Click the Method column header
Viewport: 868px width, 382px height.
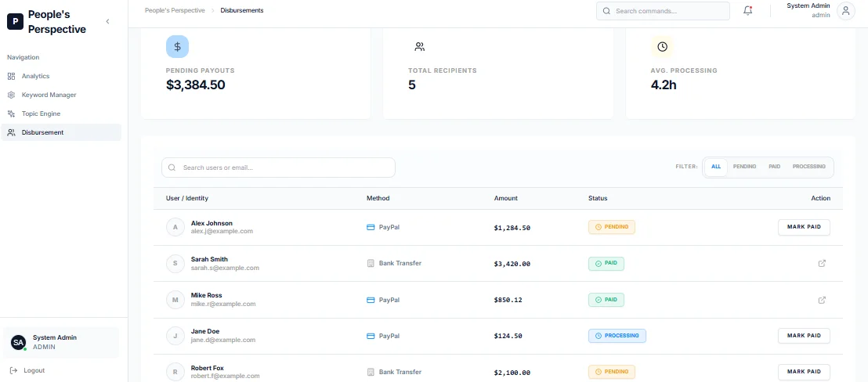[x=378, y=199]
